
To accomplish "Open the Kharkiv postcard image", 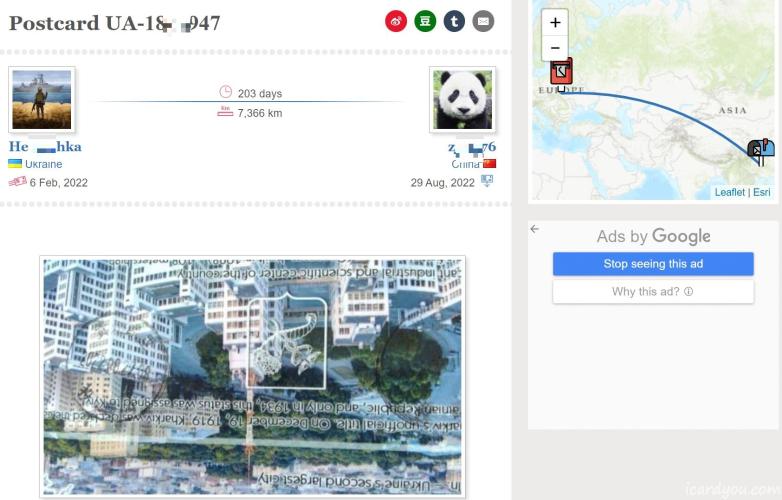I will tap(252, 377).
